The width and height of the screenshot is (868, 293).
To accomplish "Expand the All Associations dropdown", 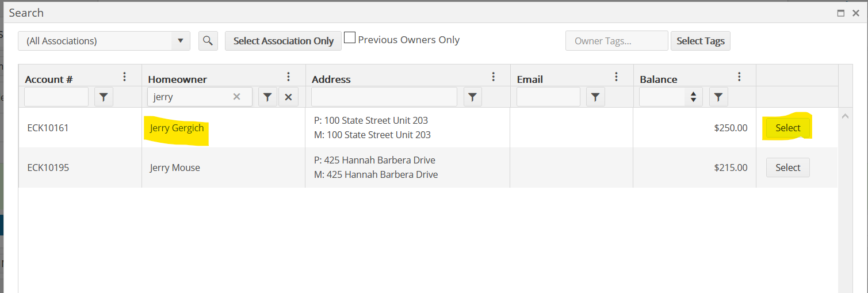I will point(181,41).
